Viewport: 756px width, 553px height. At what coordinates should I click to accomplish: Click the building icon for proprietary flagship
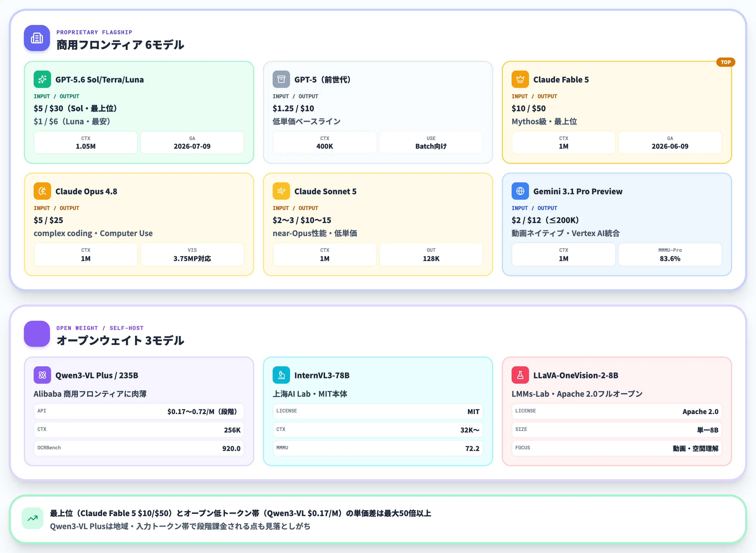point(37,38)
